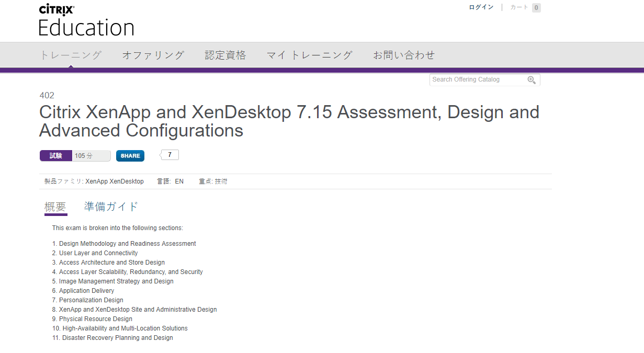
Task: Open the cart count badge
Action: coord(536,7)
